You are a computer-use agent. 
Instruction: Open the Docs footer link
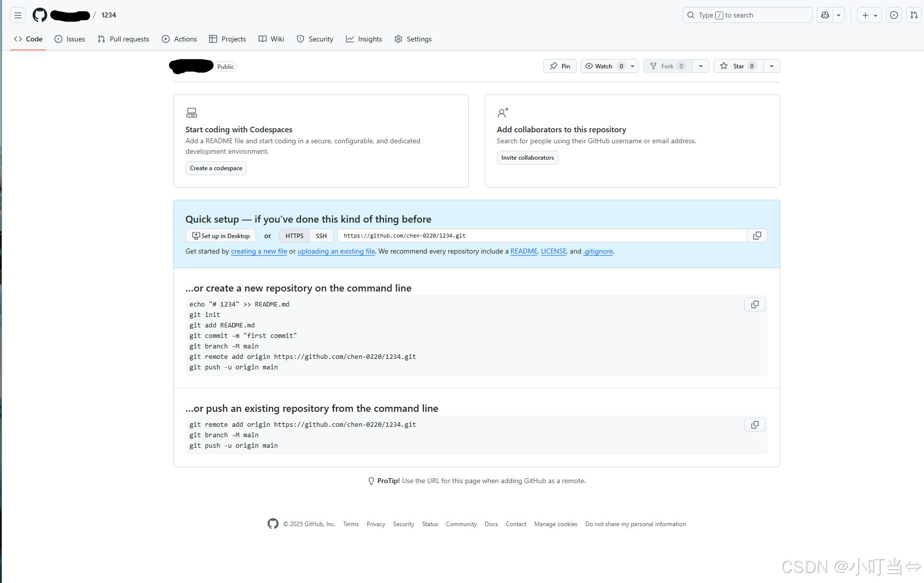pos(491,524)
